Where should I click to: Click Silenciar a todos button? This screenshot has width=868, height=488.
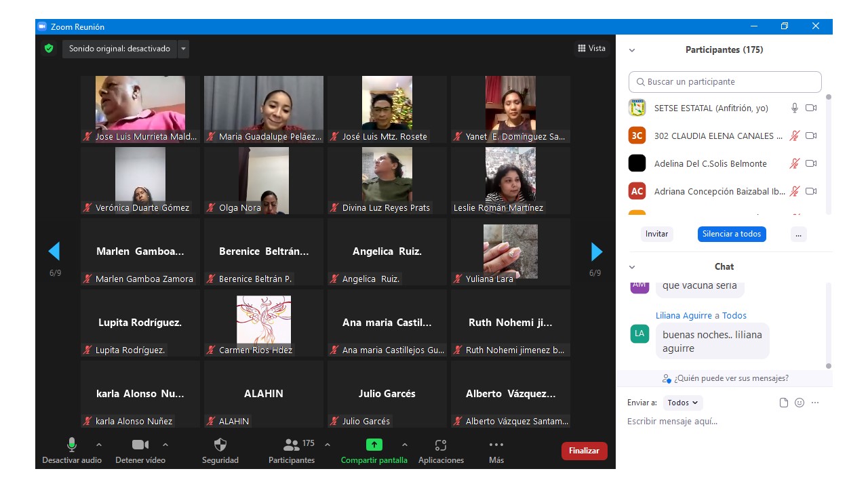point(732,234)
